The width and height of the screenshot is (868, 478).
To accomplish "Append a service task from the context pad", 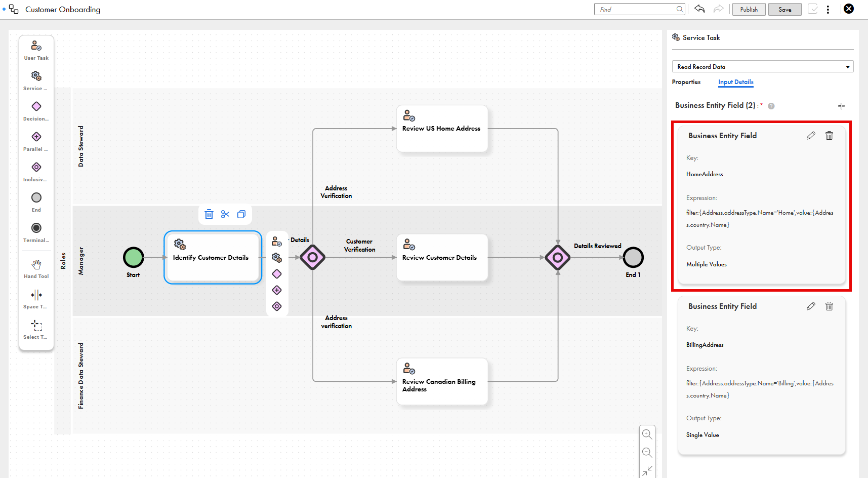I will coord(277,258).
